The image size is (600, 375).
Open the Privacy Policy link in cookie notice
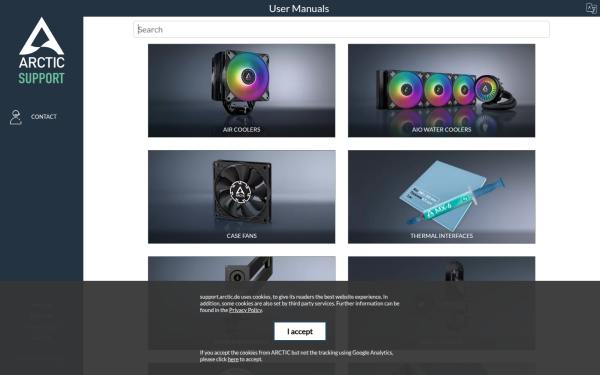(245, 310)
